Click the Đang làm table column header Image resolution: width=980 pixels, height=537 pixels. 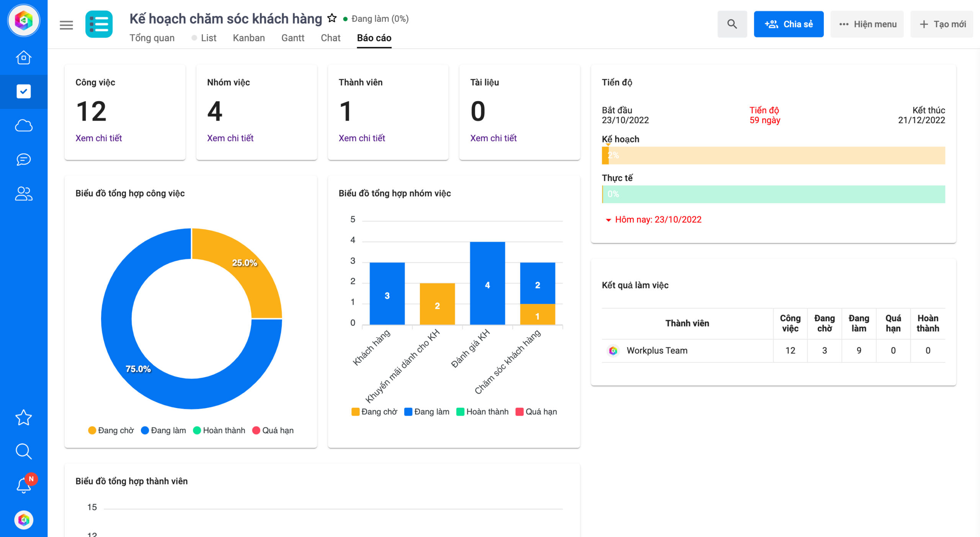pos(859,323)
